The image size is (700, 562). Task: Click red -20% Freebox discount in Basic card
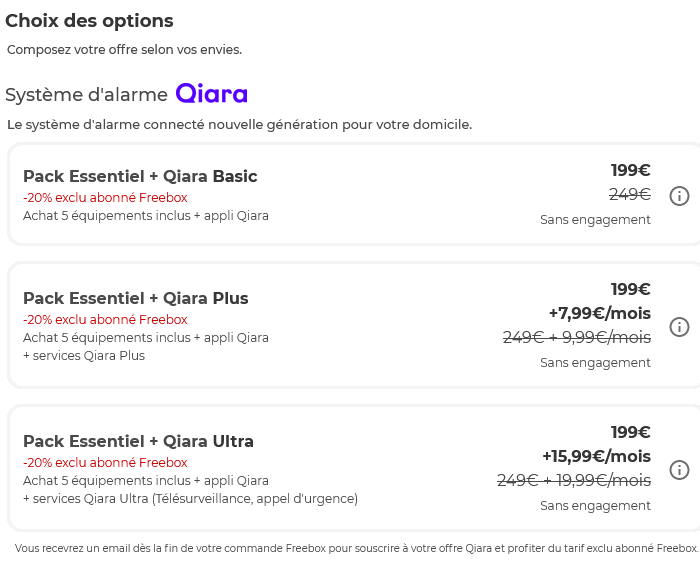pos(105,198)
